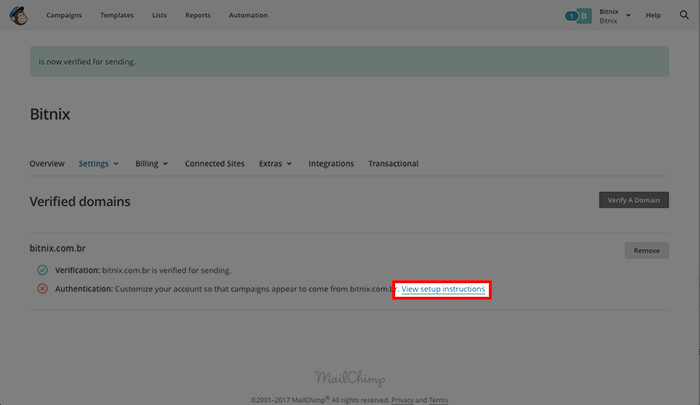The image size is (700, 405).
Task: Click the Verify A Domain button
Action: coord(634,200)
